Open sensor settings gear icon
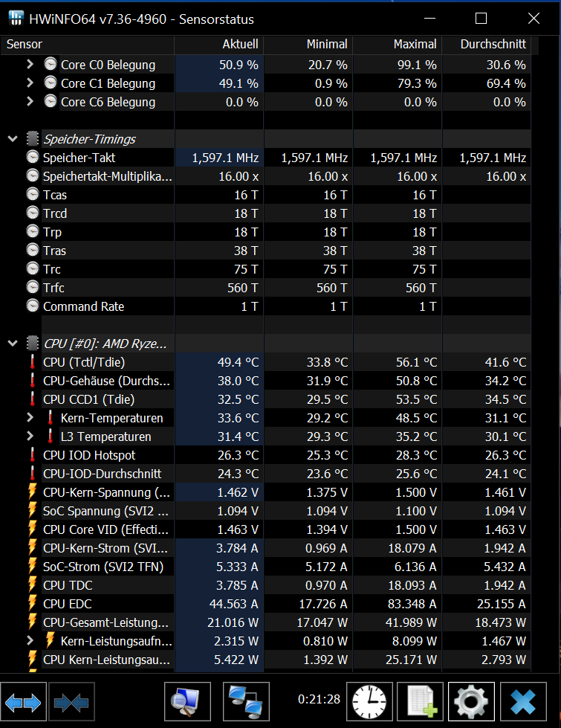Screen dimensions: 561x728 point(470,702)
